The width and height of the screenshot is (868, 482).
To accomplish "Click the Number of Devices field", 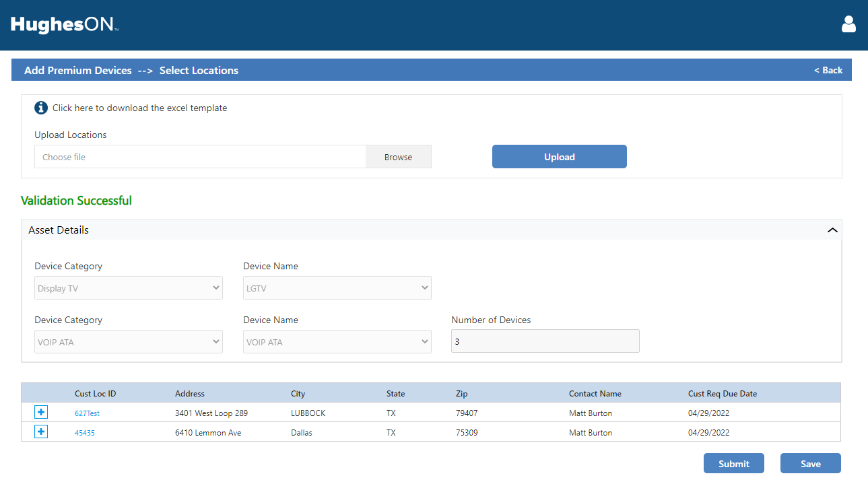I will click(545, 341).
